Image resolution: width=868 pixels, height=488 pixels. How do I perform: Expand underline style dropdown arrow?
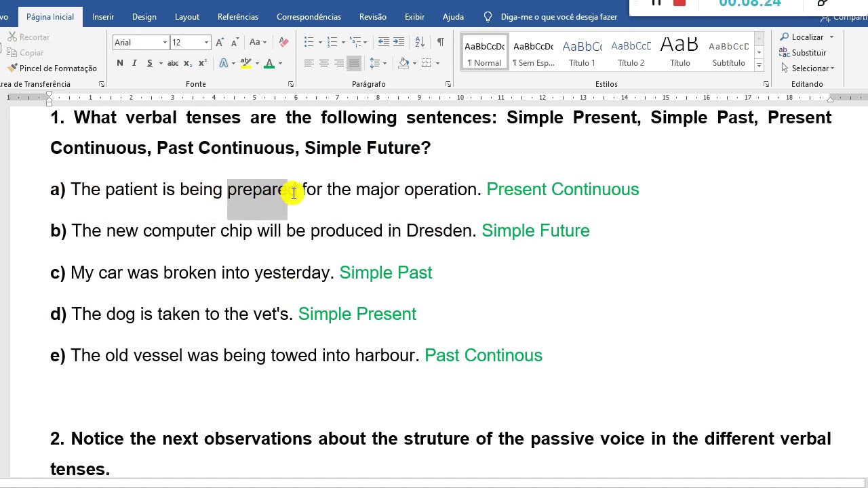point(161,64)
